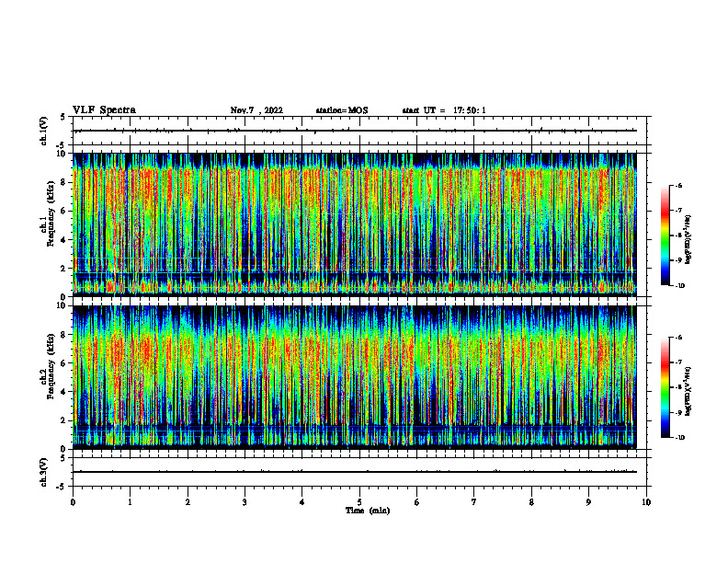Click the 'ch.1(V)' waveform axis label
The image size is (728, 563).
coord(44,131)
